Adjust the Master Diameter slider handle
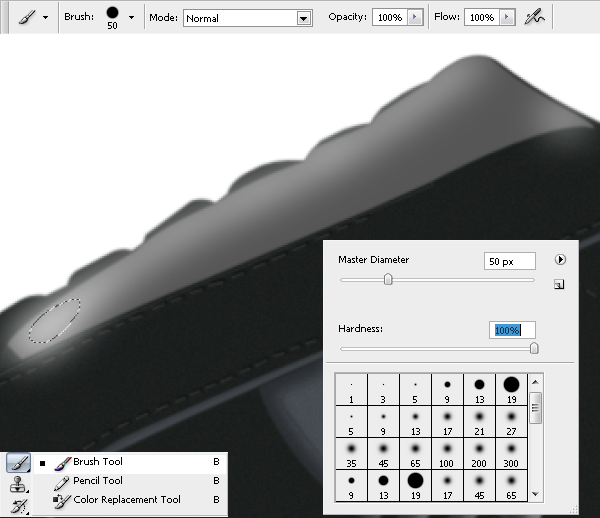Screen dimensions: 600x518 coord(388,279)
